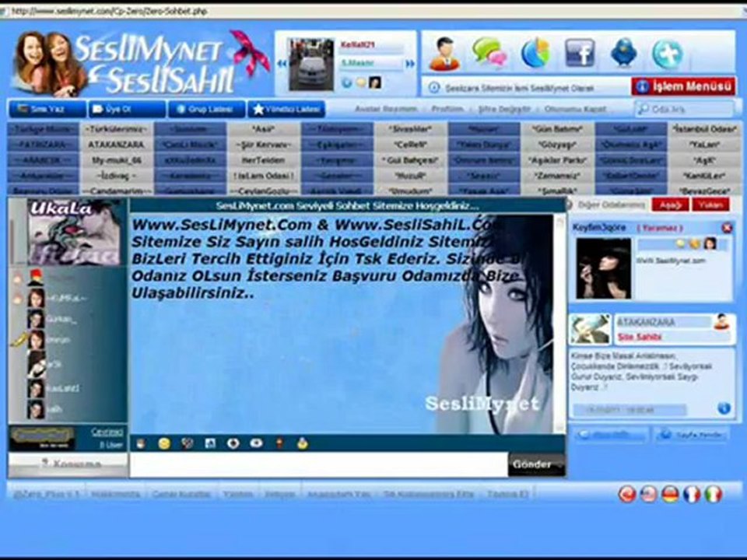Click the eye icon in chat toolbar
Viewport: 747px width, 560px height.
click(256, 444)
